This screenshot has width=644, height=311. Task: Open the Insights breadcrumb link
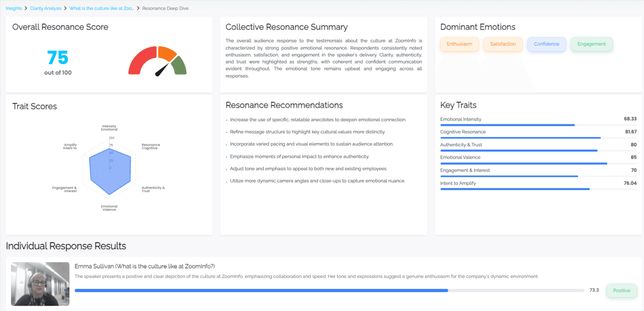14,8
